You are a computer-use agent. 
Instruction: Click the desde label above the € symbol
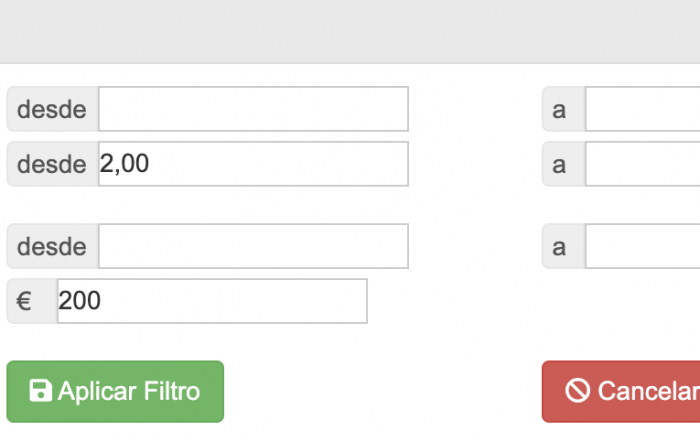(52, 246)
